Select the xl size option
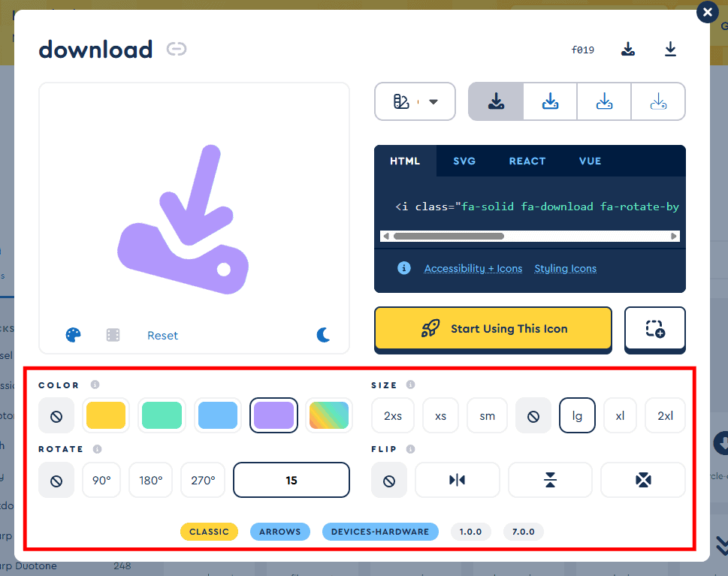 (620, 415)
